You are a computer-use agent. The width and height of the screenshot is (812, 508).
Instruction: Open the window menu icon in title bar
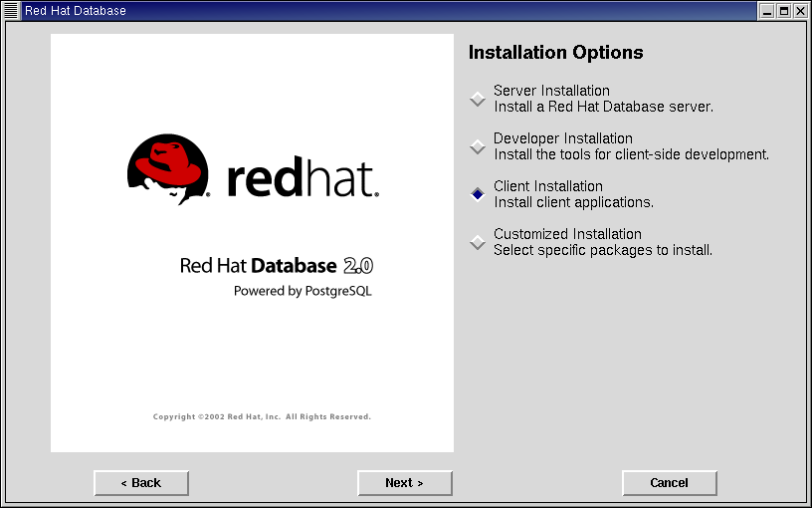coord(11,10)
